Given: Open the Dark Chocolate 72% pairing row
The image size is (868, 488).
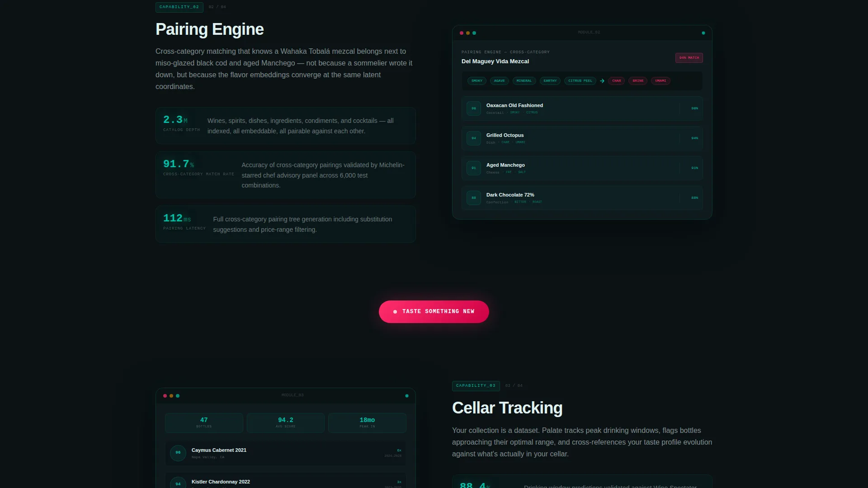Looking at the screenshot, I should click(x=582, y=198).
